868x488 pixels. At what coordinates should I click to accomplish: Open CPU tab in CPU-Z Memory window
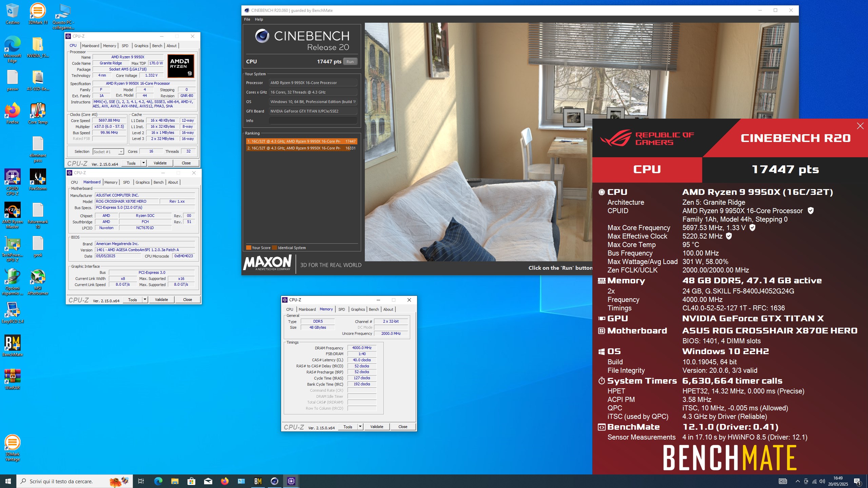click(290, 309)
